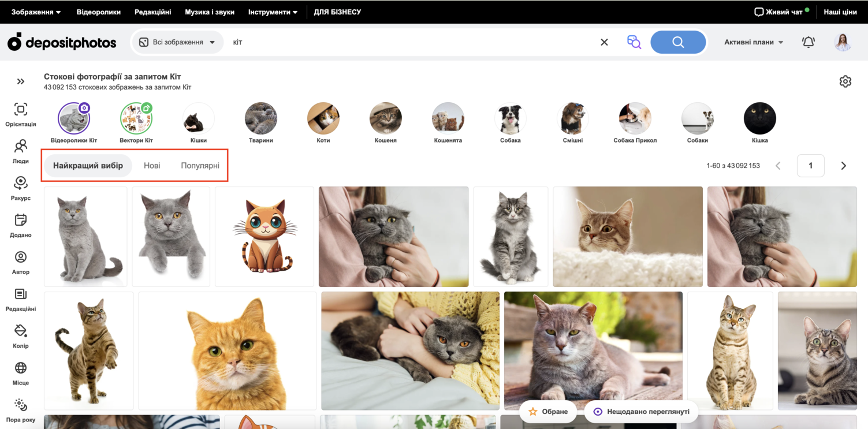Select the Найкращий вибір tab
The height and width of the screenshot is (429, 868).
[88, 166]
